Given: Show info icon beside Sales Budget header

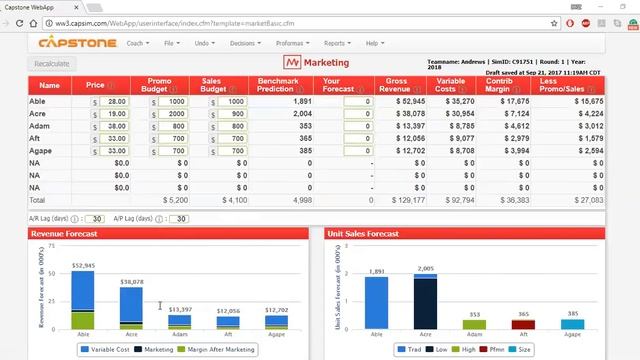Looking at the screenshot, I should 232,89.
